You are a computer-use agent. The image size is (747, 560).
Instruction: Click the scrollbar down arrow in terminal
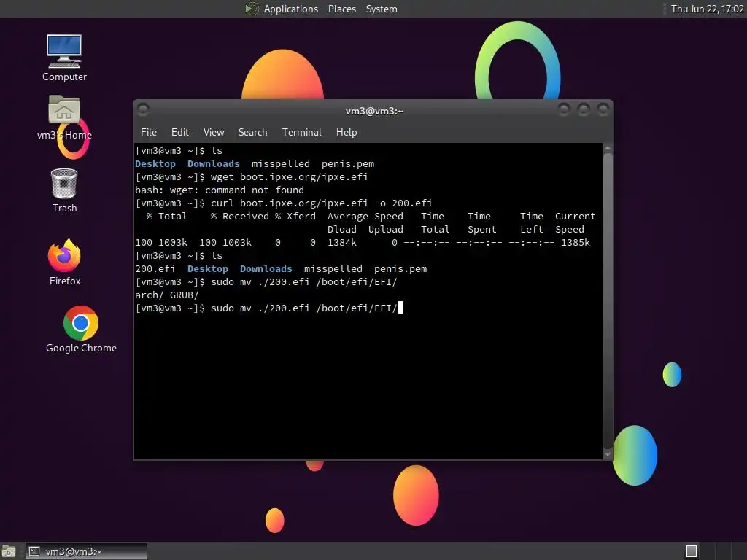(x=608, y=454)
